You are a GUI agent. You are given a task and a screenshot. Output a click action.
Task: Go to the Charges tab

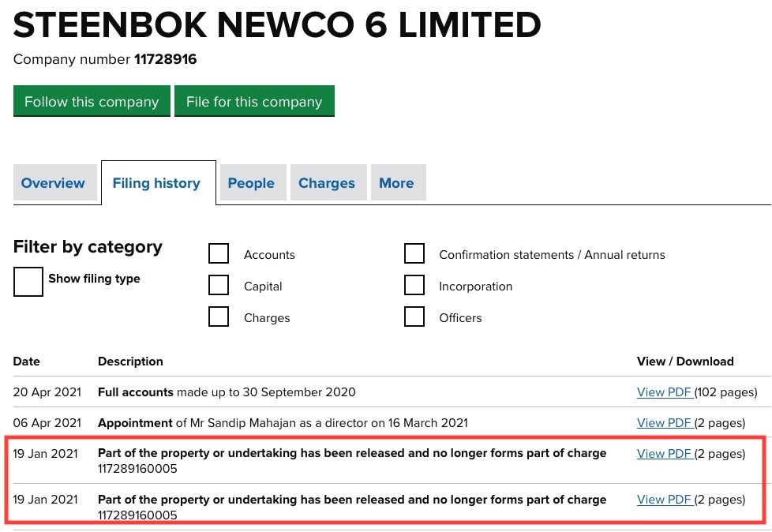click(x=327, y=183)
